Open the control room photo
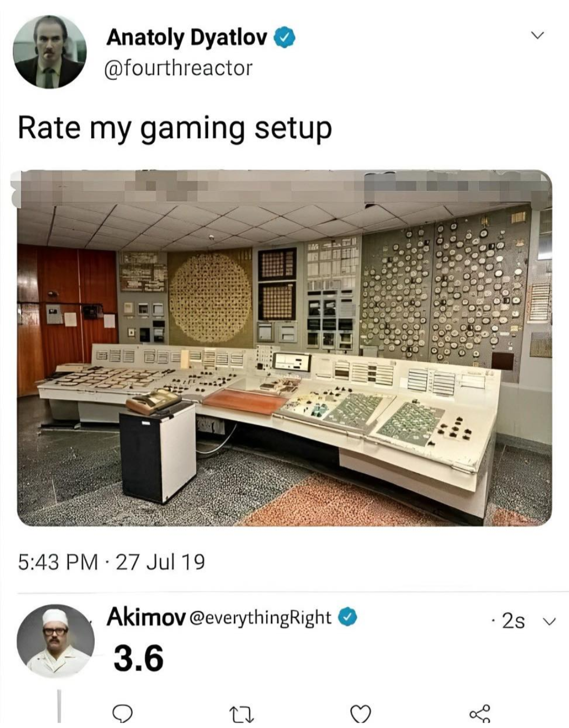Viewport: 569px width, 728px height. 284,348
